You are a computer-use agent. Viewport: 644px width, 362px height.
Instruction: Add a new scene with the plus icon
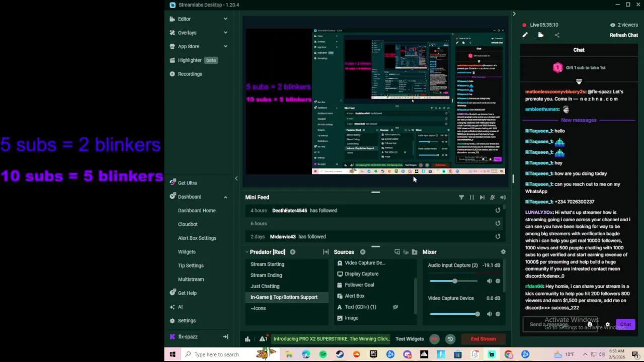coord(292,252)
